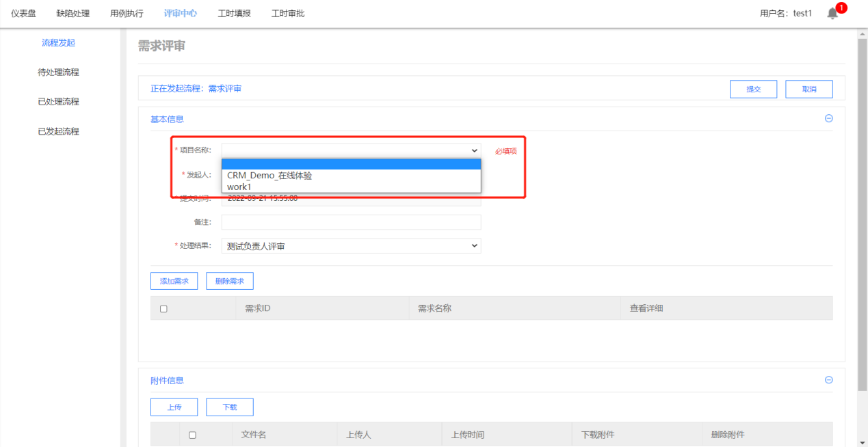This screenshot has height=447, width=868.
Task: Collapse the 基本信息 section
Action: pyautogui.click(x=829, y=118)
